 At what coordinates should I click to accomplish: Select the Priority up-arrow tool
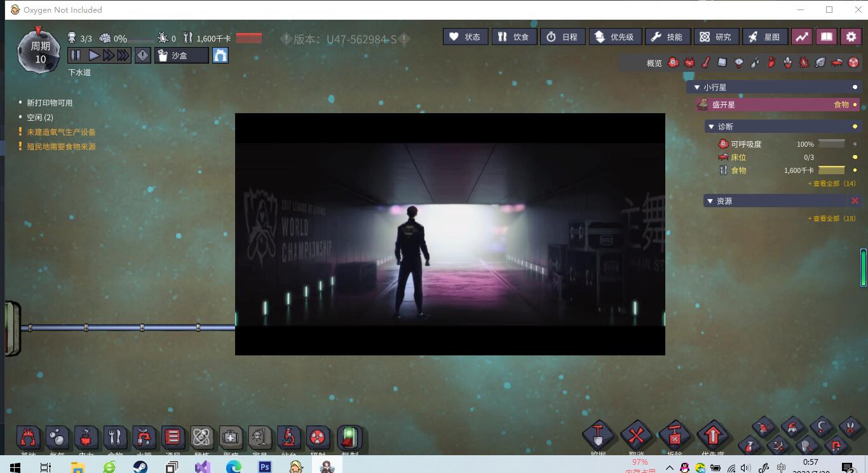pyautogui.click(x=712, y=436)
